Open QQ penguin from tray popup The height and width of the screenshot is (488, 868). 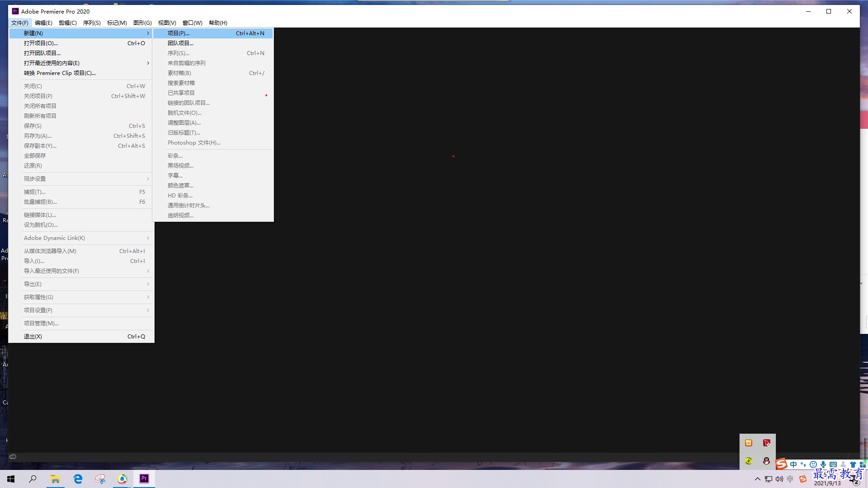tap(767, 461)
